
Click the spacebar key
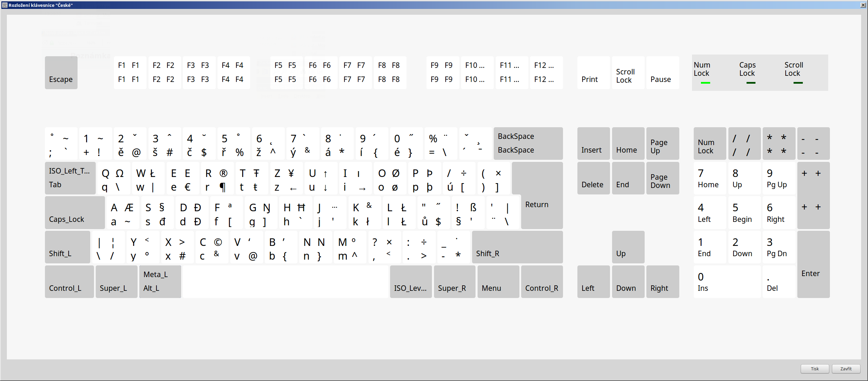click(x=285, y=282)
